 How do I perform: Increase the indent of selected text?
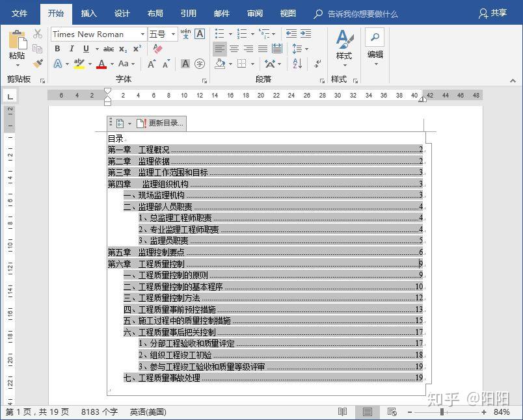(x=306, y=33)
